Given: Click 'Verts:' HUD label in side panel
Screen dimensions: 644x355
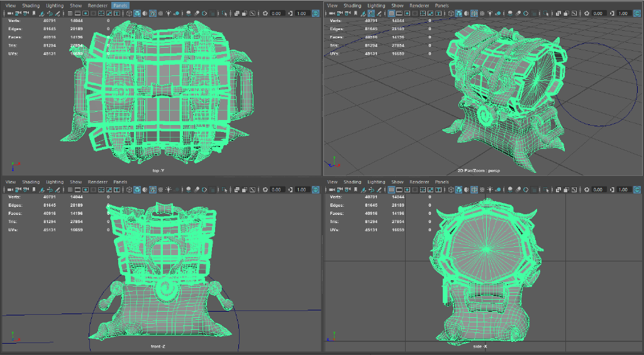Looking at the screenshot, I should click(x=336, y=197).
